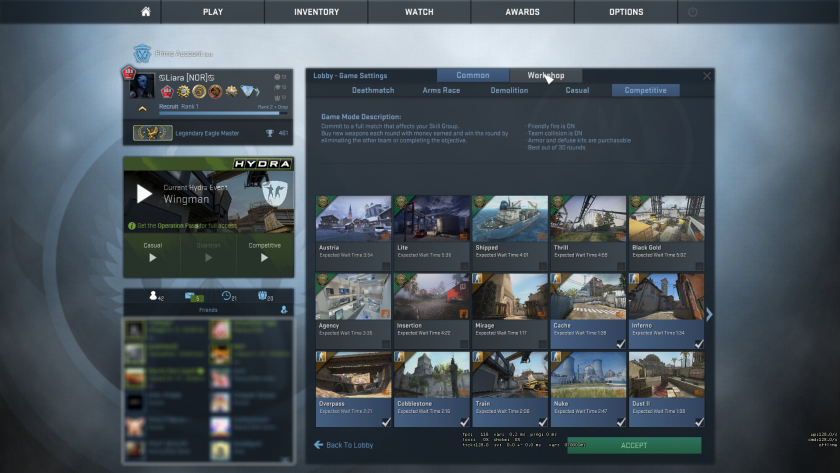Click the HYDRA operation logo
Image resolution: width=840 pixels, height=473 pixels.
pos(262,164)
